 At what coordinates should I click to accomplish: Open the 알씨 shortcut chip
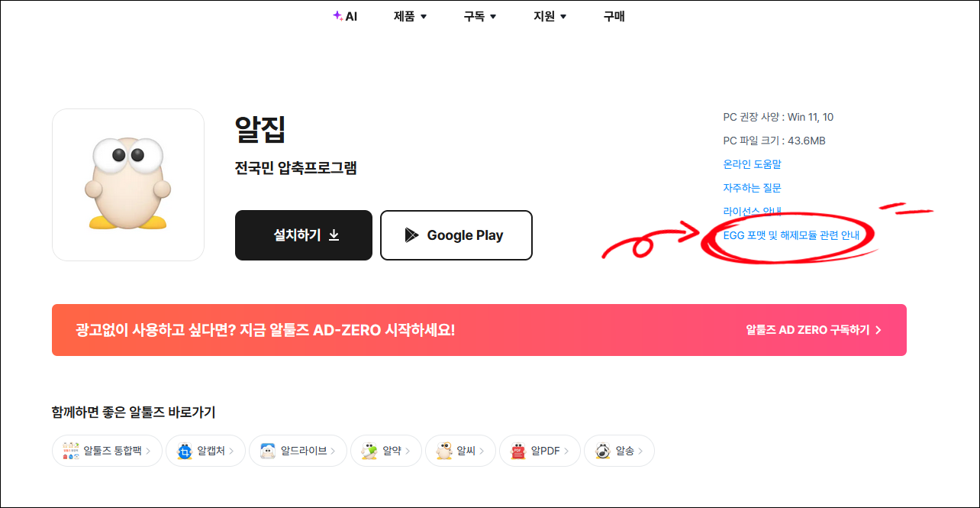(460, 451)
